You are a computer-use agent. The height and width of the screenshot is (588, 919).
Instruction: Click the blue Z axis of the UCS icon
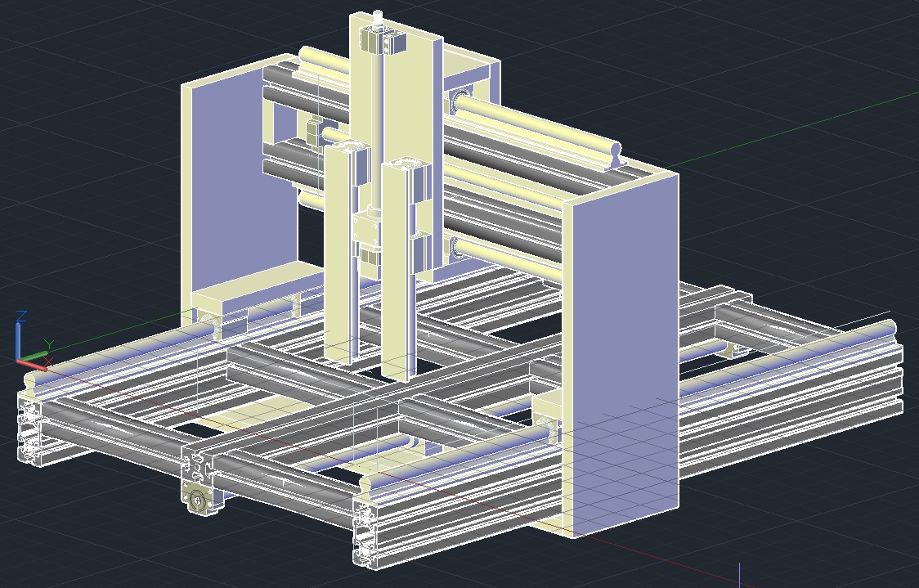pos(20,337)
